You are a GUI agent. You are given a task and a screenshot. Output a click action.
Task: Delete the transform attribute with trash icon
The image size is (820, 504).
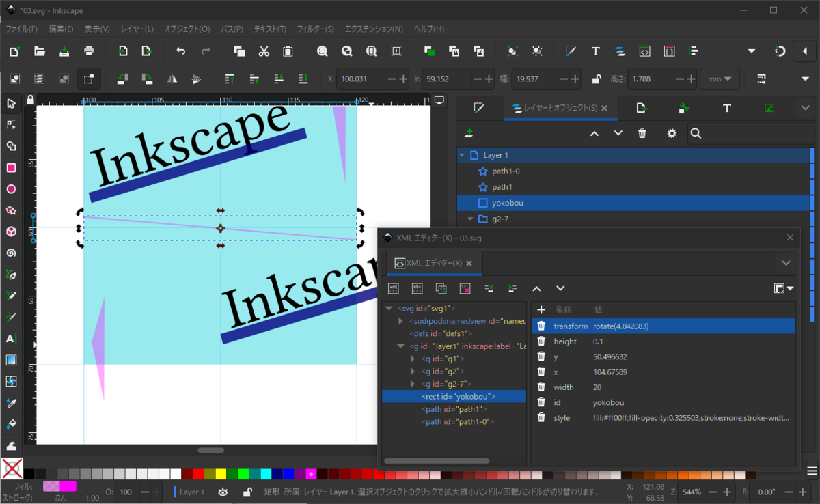(541, 326)
